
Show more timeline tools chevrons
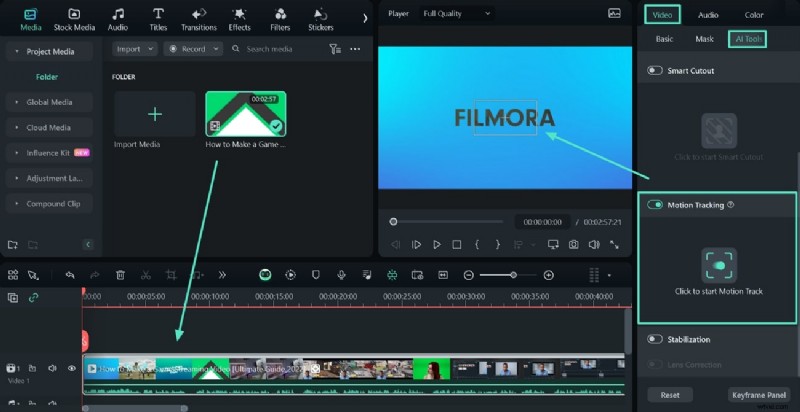pos(222,275)
